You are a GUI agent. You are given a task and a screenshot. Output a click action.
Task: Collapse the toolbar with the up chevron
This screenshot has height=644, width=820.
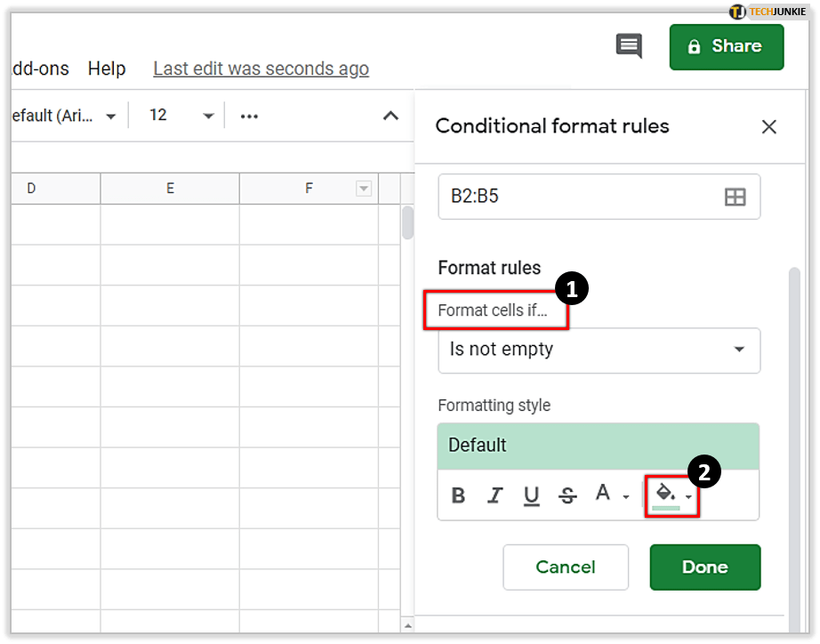pyautogui.click(x=390, y=116)
